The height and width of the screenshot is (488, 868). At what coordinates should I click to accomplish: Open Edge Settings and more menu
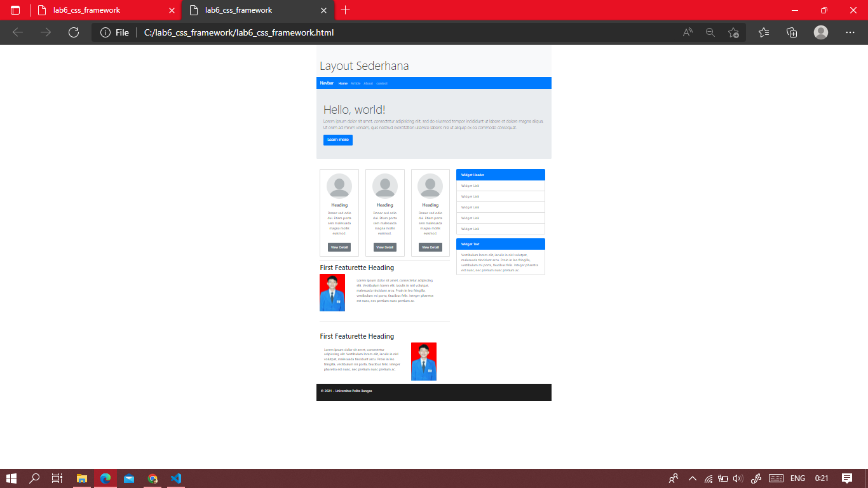[x=850, y=32]
